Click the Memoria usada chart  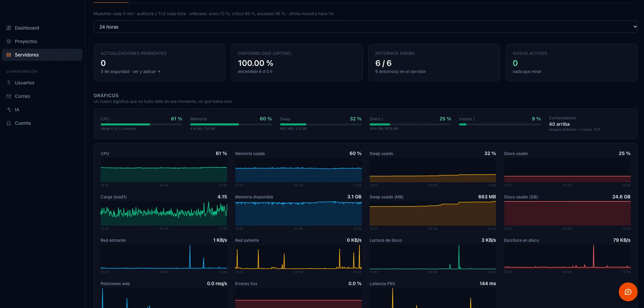click(298, 170)
